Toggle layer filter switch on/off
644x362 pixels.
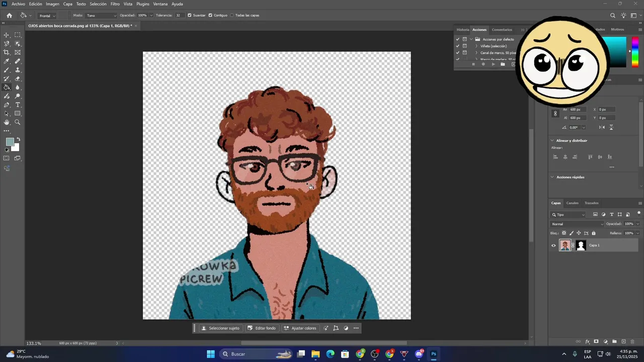click(639, 213)
